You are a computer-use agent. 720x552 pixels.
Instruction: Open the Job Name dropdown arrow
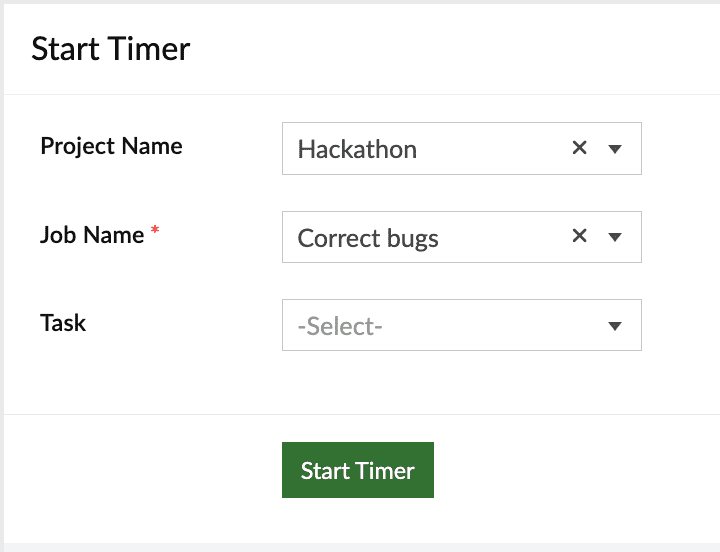(615, 238)
